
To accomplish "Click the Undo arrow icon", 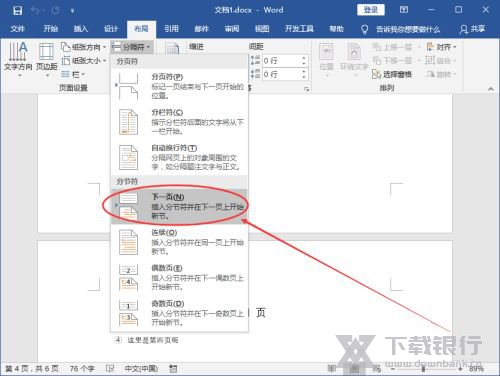I will [x=35, y=11].
